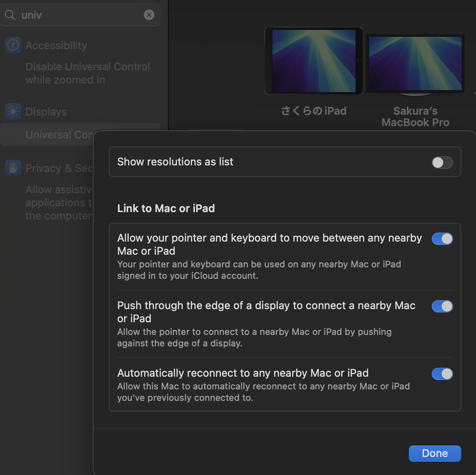Select Sakura's MacBook Pro display thumbnail
Viewport: 476px width, 475px height.
[415, 64]
